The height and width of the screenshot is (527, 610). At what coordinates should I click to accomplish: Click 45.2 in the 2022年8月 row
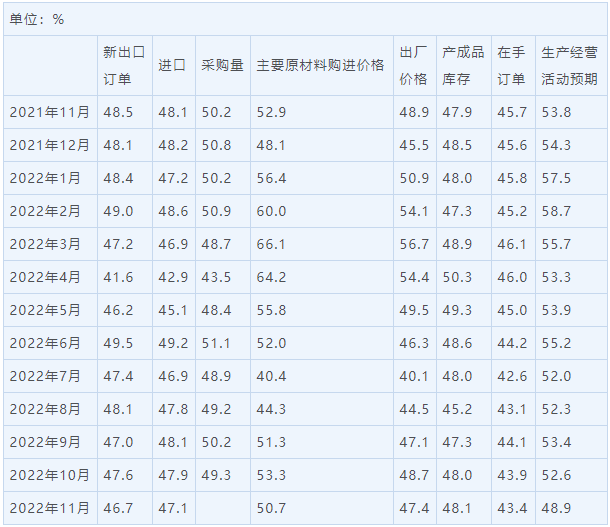pos(457,410)
